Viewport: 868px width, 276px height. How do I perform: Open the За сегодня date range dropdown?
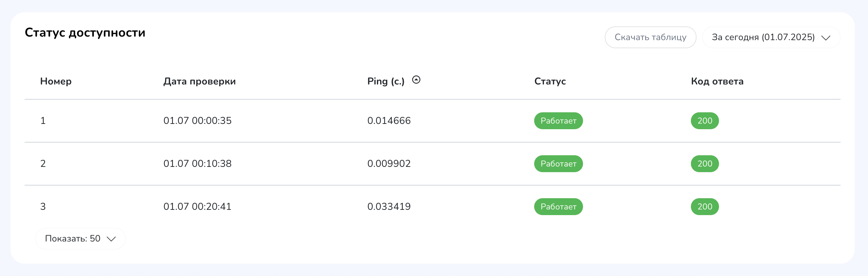pyautogui.click(x=771, y=37)
